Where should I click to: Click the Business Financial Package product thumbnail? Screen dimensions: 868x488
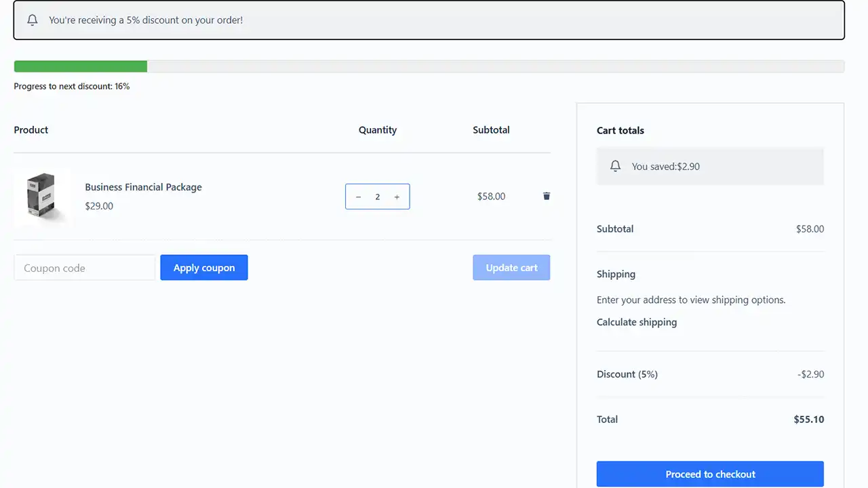click(x=41, y=197)
